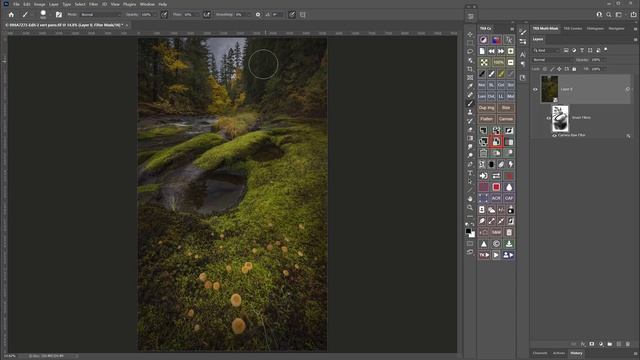Open Camera Raw Filter blending options icon
The image size is (640, 360).
pyautogui.click(x=628, y=136)
